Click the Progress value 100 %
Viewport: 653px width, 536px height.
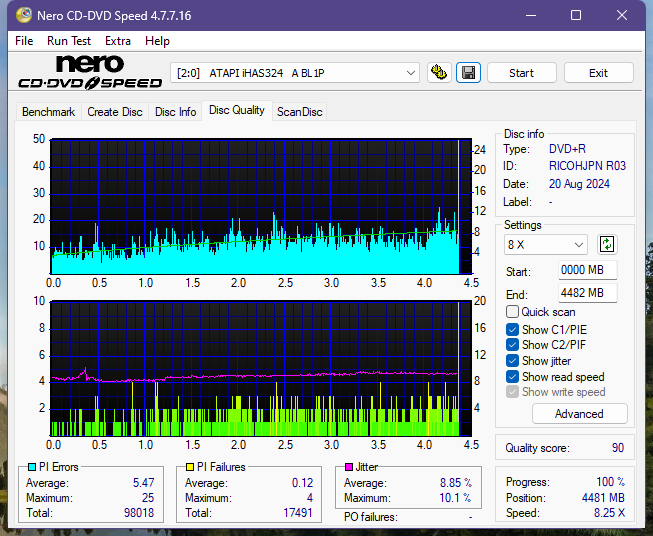[x=611, y=482]
